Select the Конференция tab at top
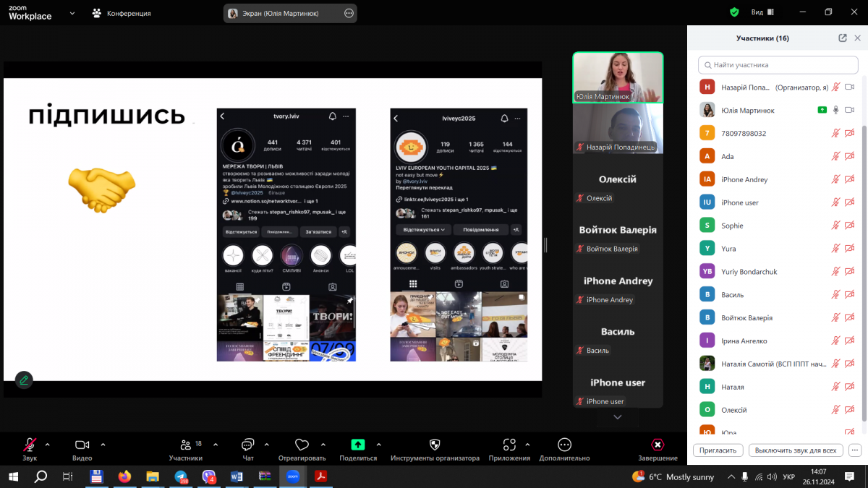The width and height of the screenshot is (868, 488). [x=122, y=13]
